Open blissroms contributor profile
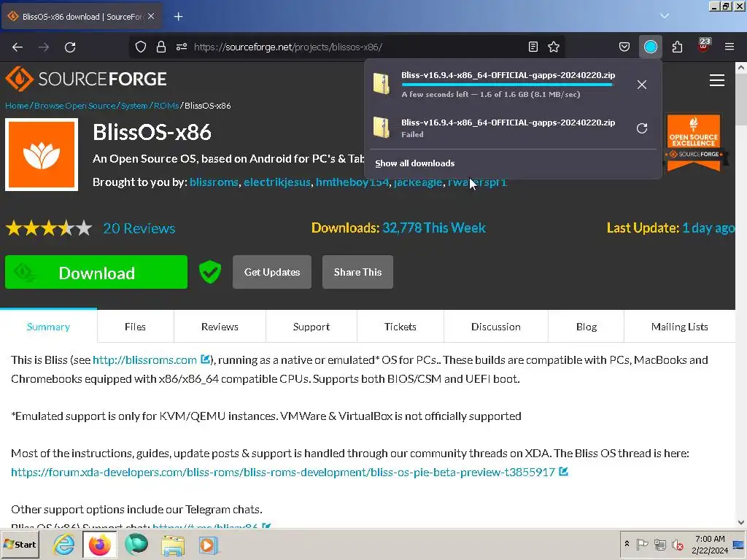The width and height of the screenshot is (747, 560). [x=214, y=182]
